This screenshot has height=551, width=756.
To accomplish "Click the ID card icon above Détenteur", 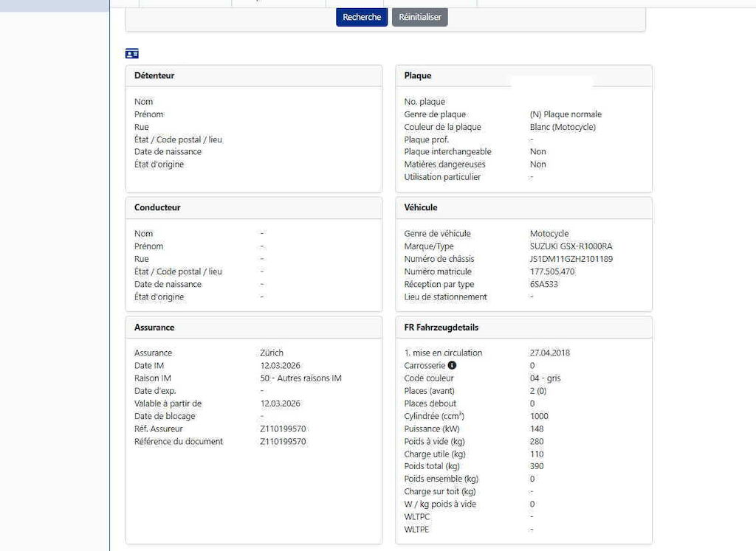I will (132, 53).
